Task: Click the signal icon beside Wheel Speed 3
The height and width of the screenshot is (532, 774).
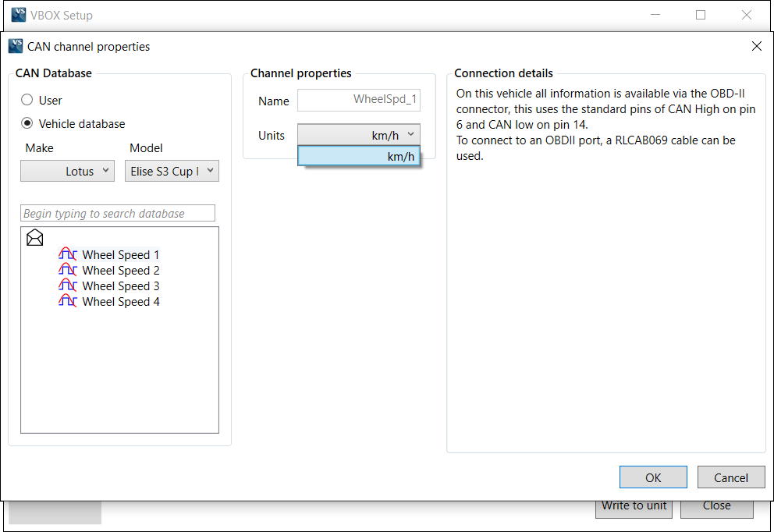Action: tap(68, 286)
